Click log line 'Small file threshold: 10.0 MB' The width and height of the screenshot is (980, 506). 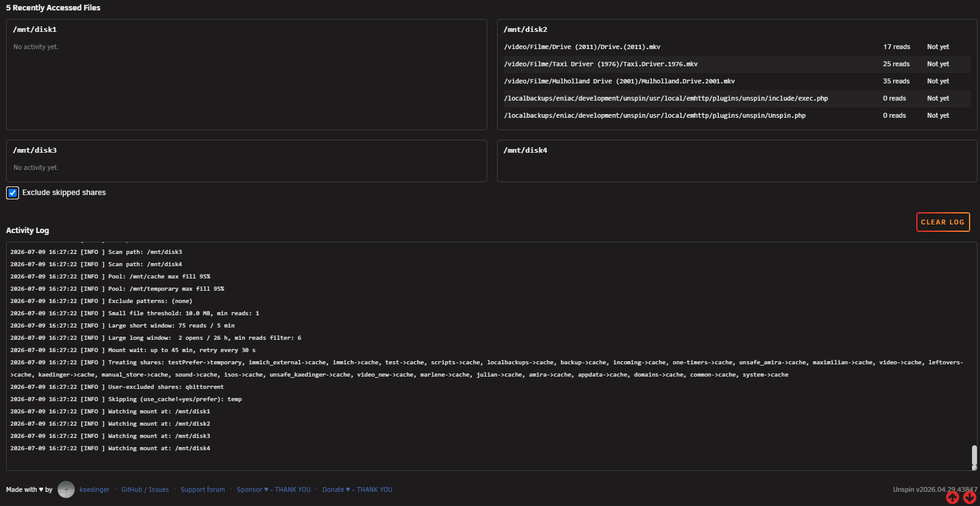135,313
